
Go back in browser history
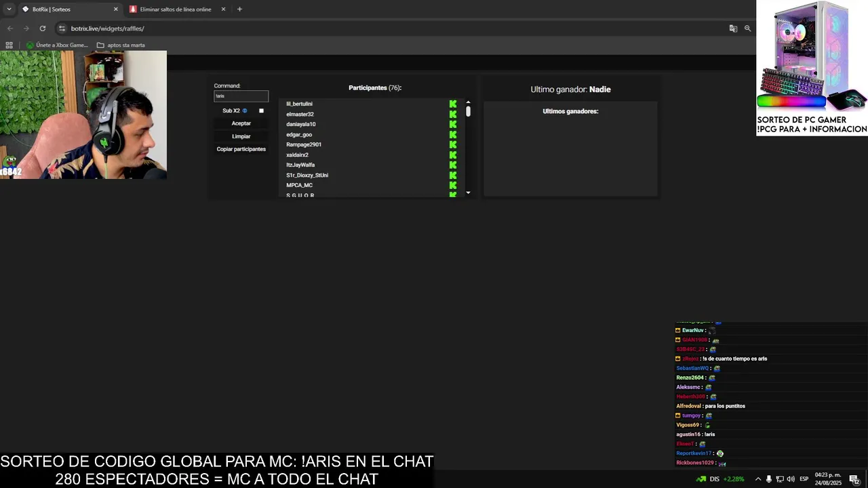click(x=9, y=28)
